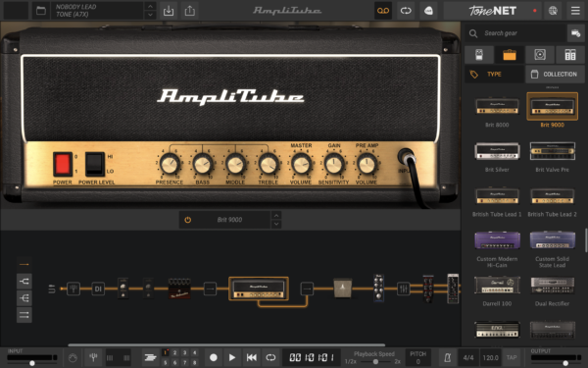The height and width of the screenshot is (368, 588).
Task: Open the Brit 9000 model selector
Action: click(x=230, y=220)
